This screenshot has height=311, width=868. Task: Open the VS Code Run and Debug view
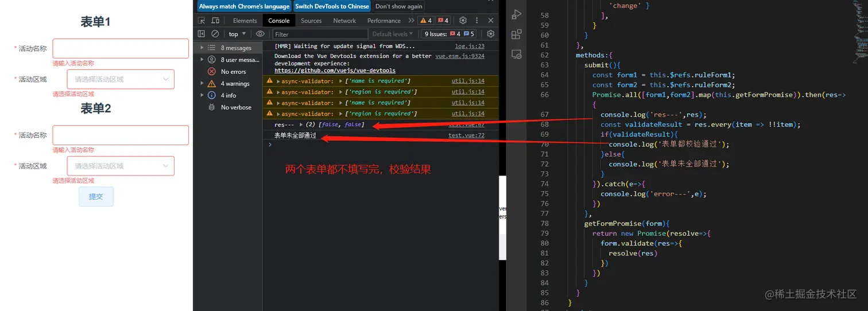[x=517, y=14]
